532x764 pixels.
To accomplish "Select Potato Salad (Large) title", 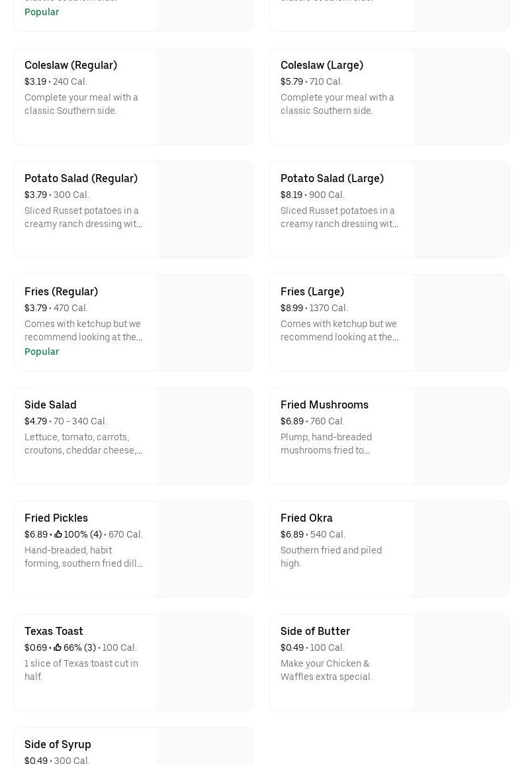I will coord(332,178).
